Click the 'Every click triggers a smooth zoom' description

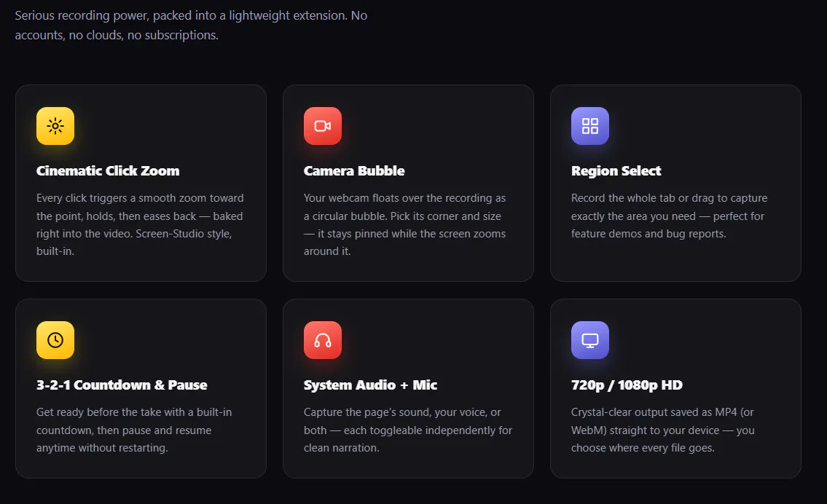(x=141, y=224)
